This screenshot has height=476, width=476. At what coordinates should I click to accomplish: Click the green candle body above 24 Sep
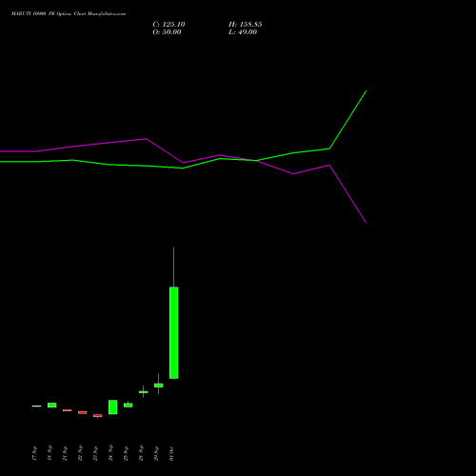coord(112,407)
